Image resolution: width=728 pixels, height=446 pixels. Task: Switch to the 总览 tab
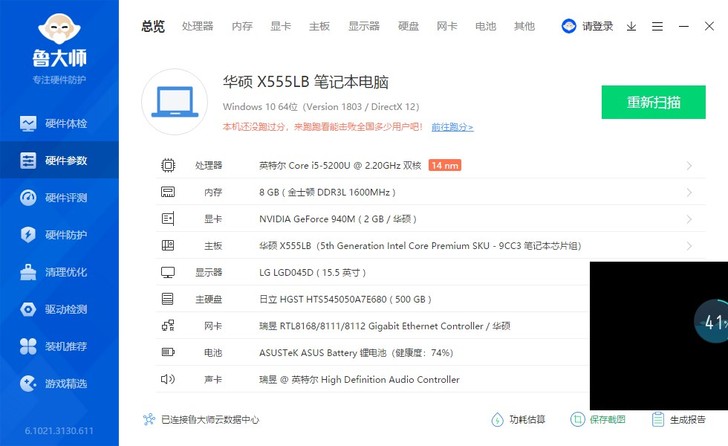coord(153,26)
